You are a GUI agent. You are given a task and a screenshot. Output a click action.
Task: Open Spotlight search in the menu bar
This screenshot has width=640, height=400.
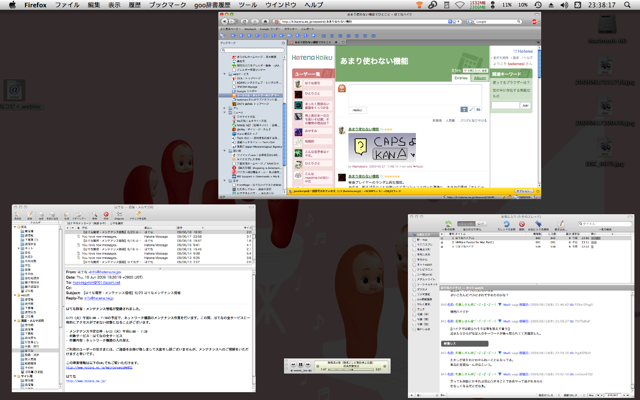tap(627, 5)
